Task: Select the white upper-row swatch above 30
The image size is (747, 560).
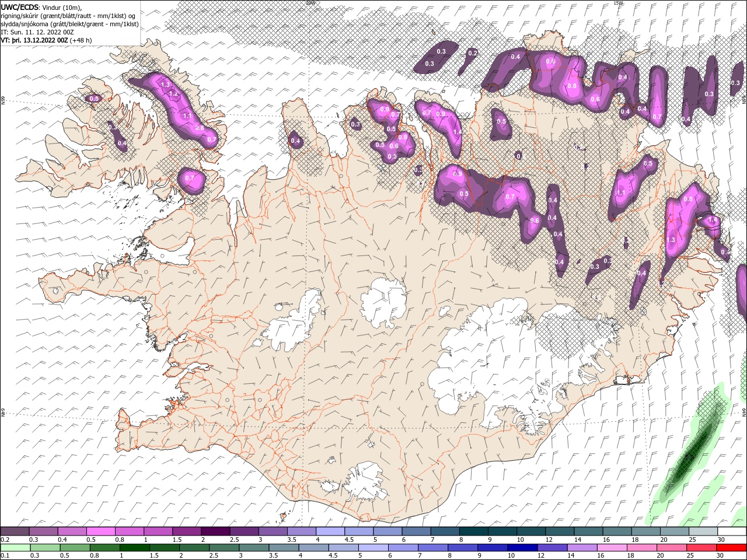Action: click(732, 531)
